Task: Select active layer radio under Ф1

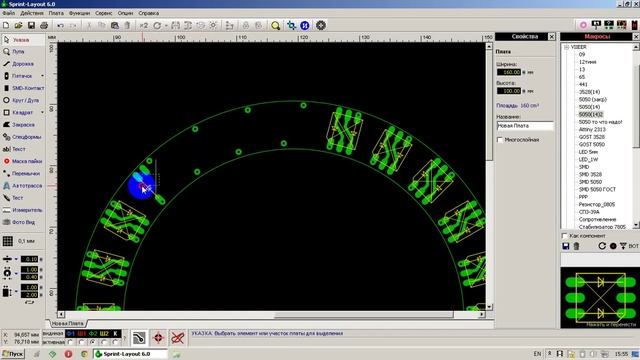Action: click(x=71, y=342)
